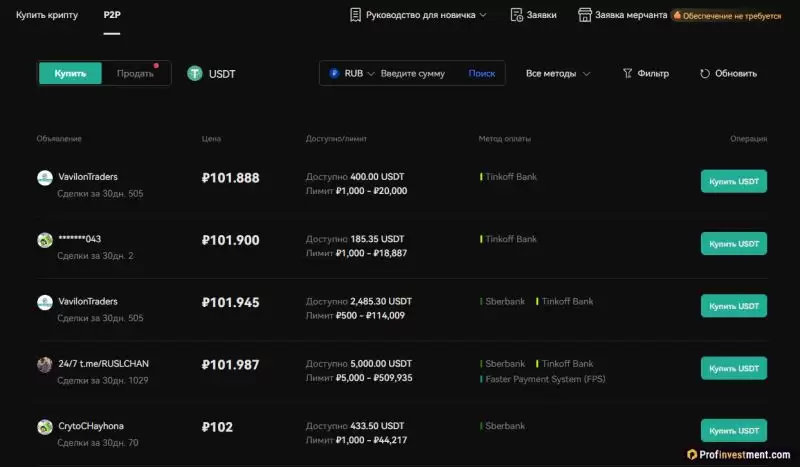The width and height of the screenshot is (800, 467).
Task: Click the green USDT coin icon
Action: tap(194, 74)
